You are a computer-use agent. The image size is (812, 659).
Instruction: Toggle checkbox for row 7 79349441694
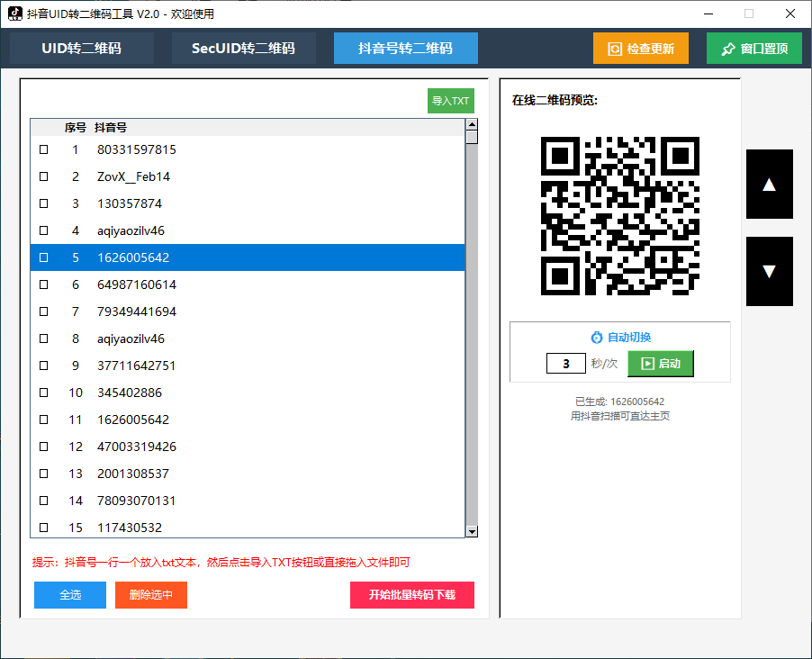point(43,311)
